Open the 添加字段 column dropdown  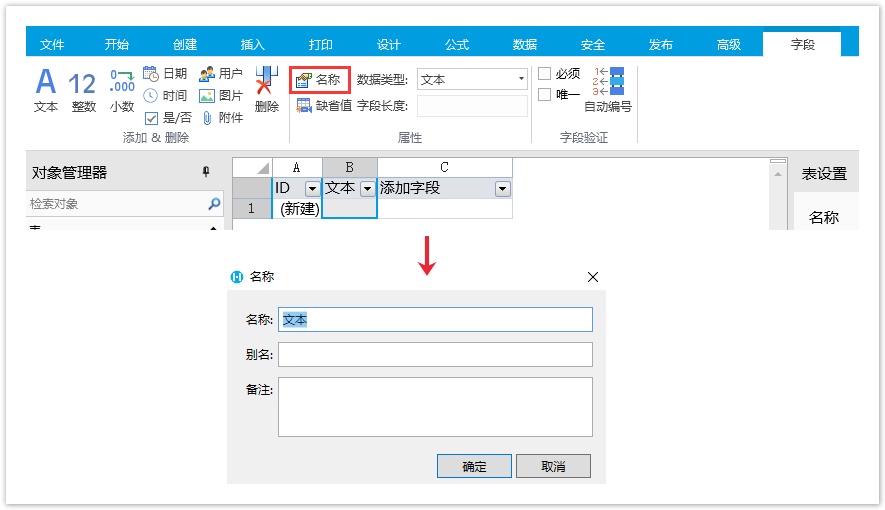point(502,188)
